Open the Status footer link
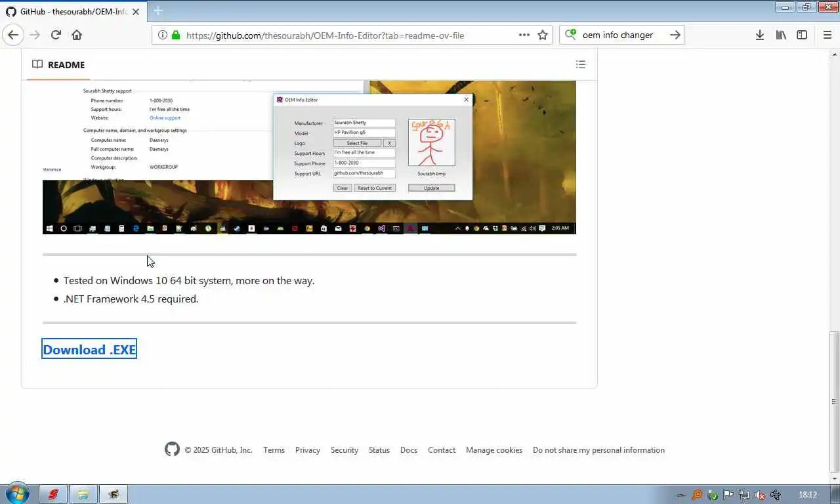Viewport: 840px width, 504px height. (379, 450)
